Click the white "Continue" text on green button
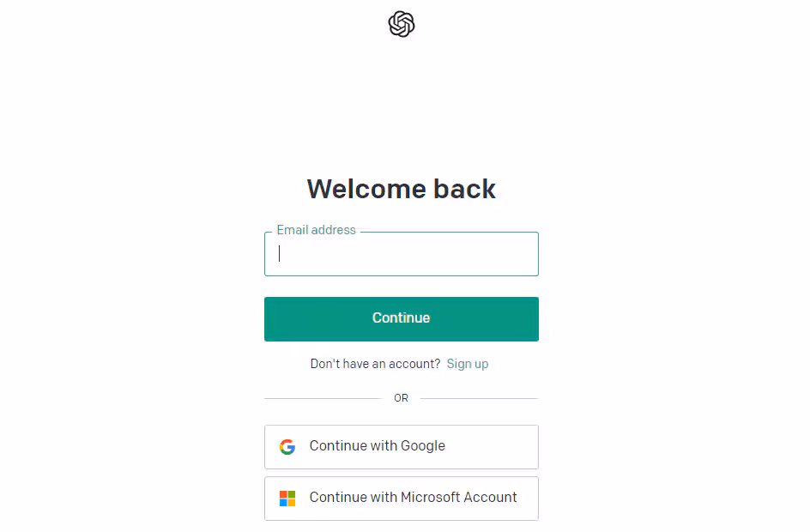This screenshot has height=532, width=810. point(401,318)
